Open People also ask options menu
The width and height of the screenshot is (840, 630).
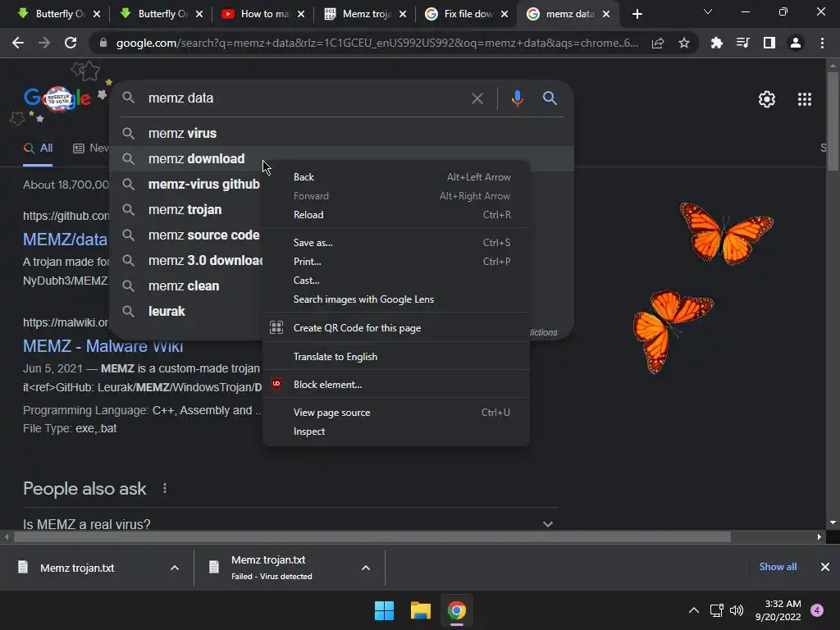tap(164, 489)
